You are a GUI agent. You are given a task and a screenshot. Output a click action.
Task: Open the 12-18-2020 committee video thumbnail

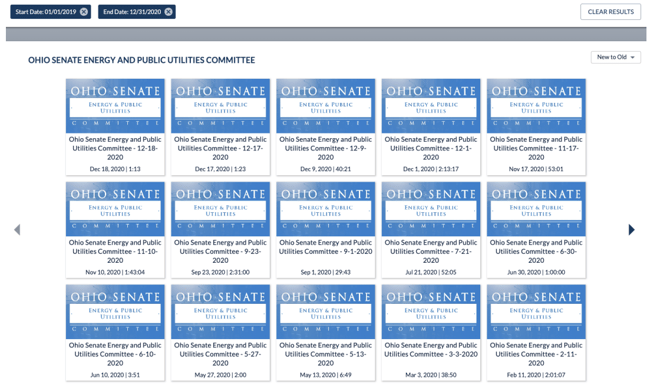point(115,106)
